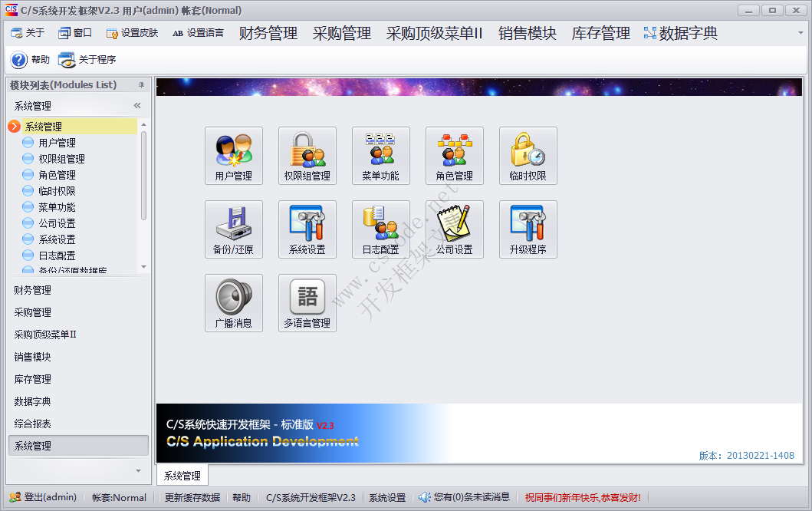
Task: Click the tree scrollbar up arrow
Action: [x=143, y=124]
